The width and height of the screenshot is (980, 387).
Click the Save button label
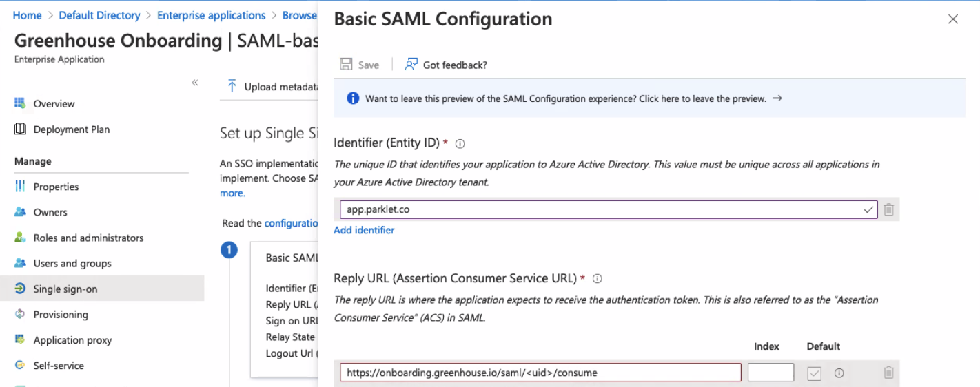click(369, 65)
